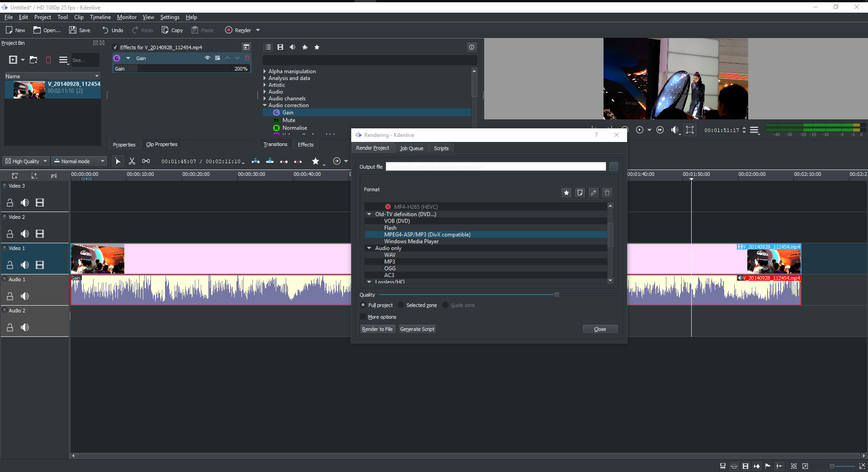Mute audio on the Audio 2 track

(x=25, y=327)
